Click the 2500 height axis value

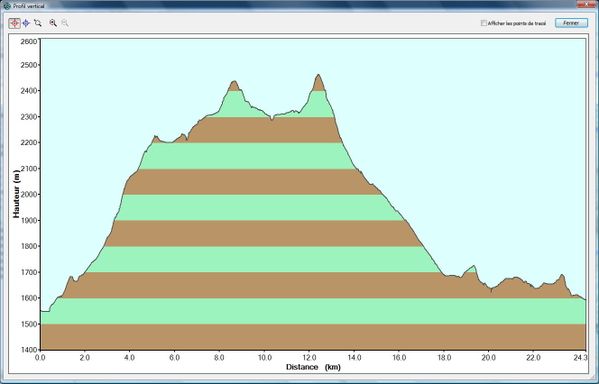(30, 65)
